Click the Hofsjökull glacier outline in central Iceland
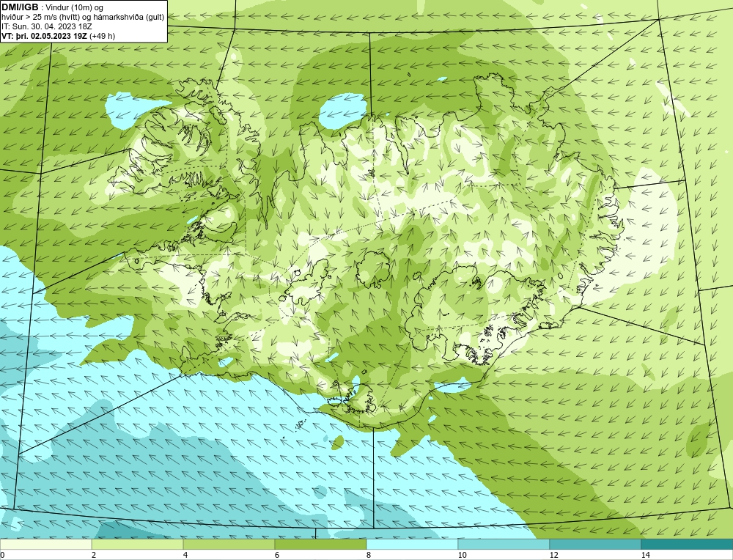Screen dimensions: 733x560 tap(374, 269)
